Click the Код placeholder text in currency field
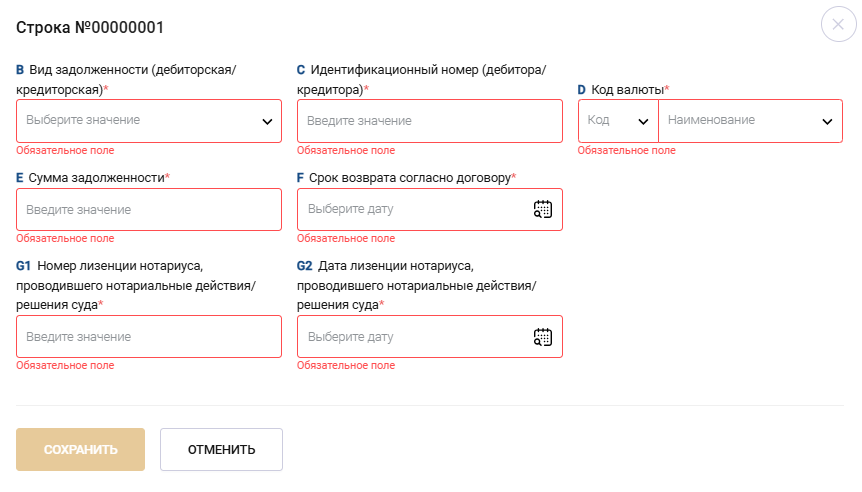Image resolution: width=862 pixels, height=492 pixels. click(599, 120)
